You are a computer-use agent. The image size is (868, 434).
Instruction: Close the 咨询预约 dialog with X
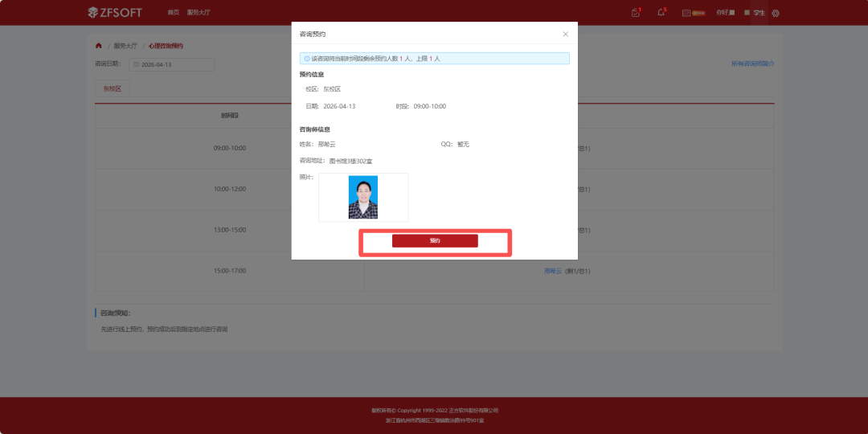(x=565, y=35)
